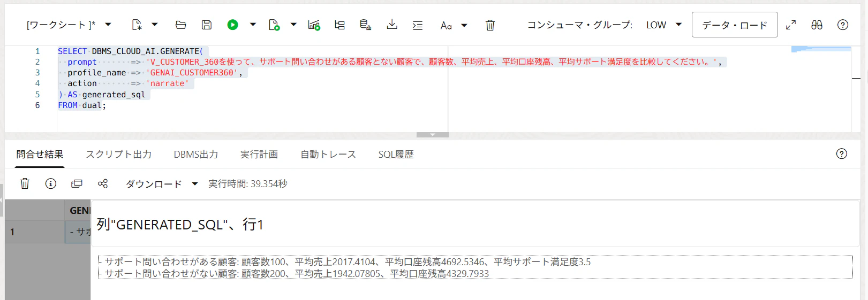The image size is (868, 300).
Task: Click the GENERATED_SQL column header
Action: (x=78, y=211)
